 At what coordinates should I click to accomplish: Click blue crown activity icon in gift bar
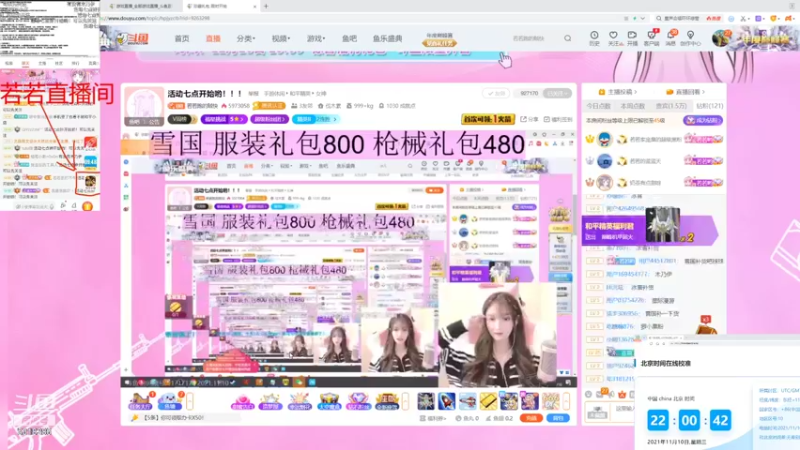[x=329, y=402]
